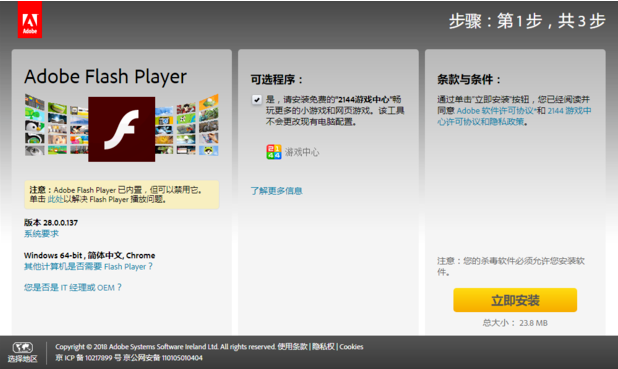Click the 游戏中心 label text
This screenshot has width=618, height=369.
[302, 152]
